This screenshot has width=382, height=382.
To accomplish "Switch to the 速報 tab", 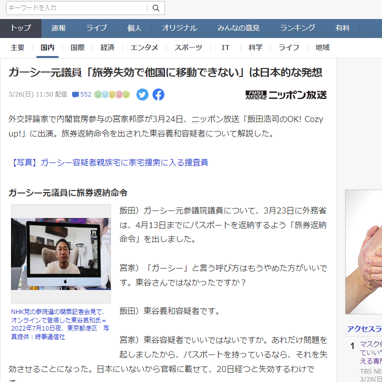I will click(x=59, y=28).
